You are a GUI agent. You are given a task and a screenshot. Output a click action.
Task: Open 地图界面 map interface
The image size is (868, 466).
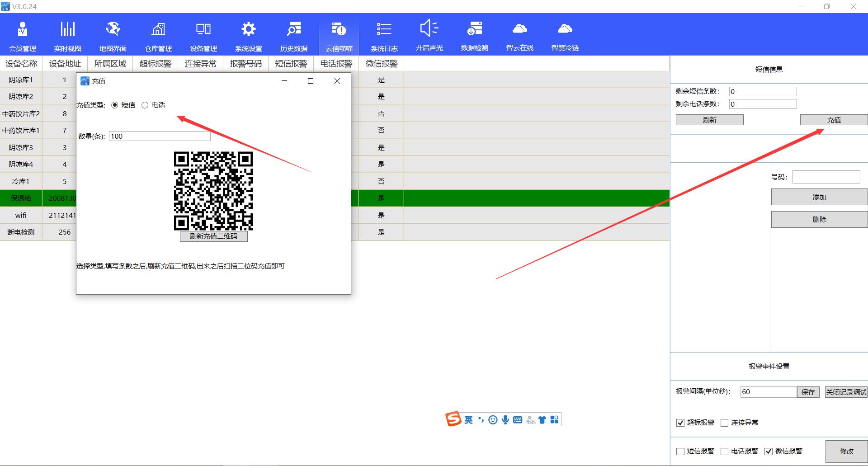113,36
